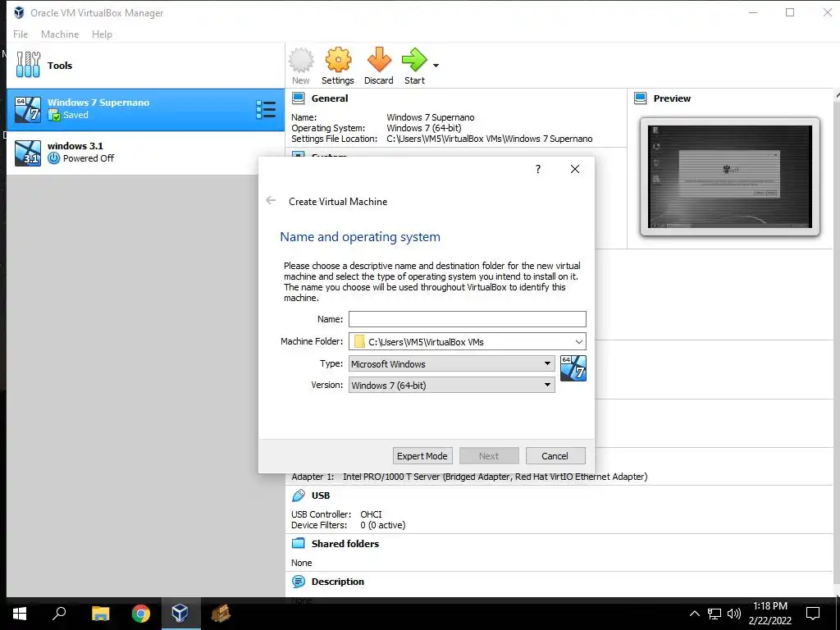840x630 pixels.
Task: Open the Type dropdown showing Microsoft Windows
Action: coord(452,363)
